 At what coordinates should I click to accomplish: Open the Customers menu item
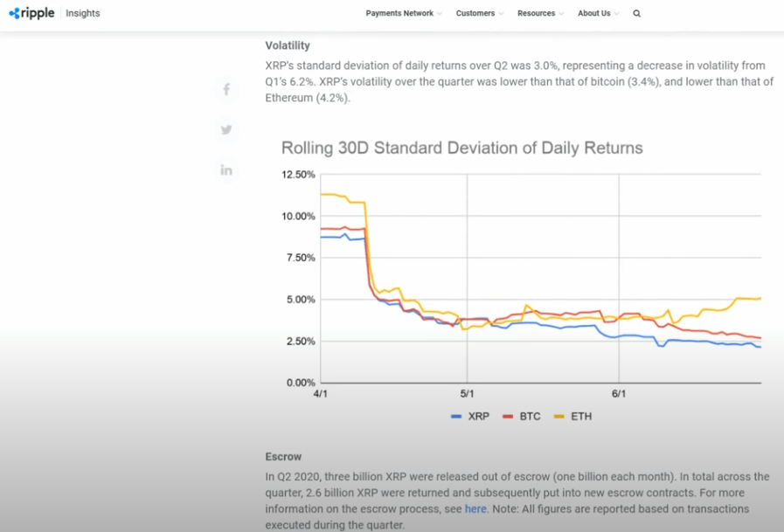click(475, 13)
